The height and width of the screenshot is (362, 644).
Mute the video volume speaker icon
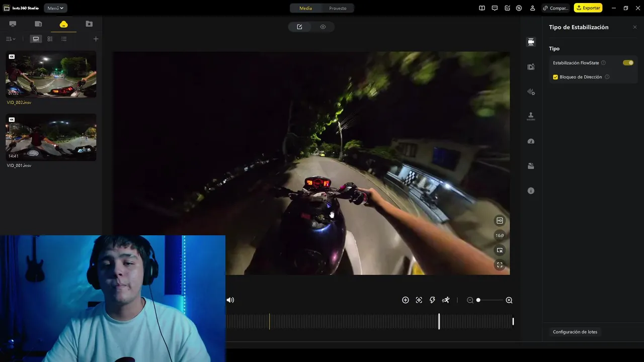(230, 300)
